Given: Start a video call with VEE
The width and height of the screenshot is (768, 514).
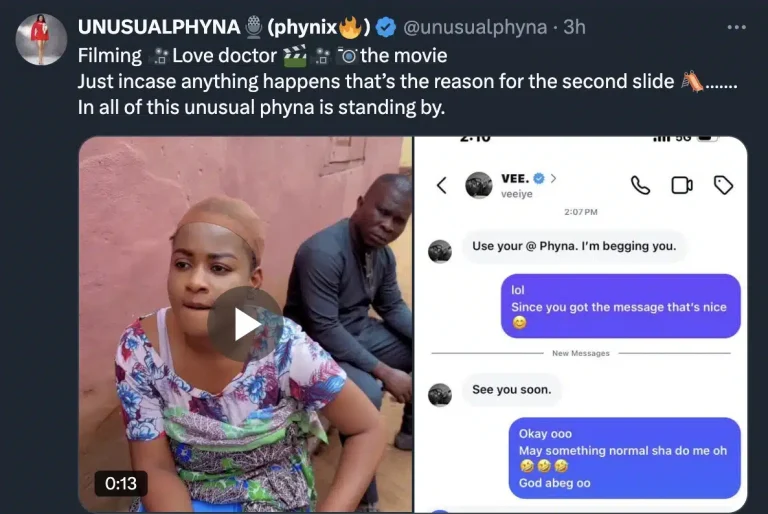Looking at the screenshot, I should pyautogui.click(x=681, y=185).
